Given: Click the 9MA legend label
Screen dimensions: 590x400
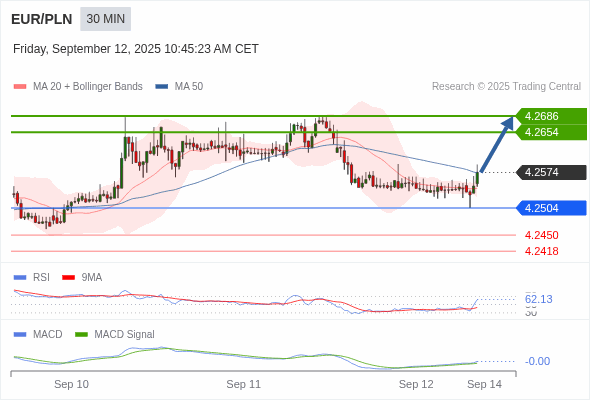Looking at the screenshot, I should tap(92, 278).
